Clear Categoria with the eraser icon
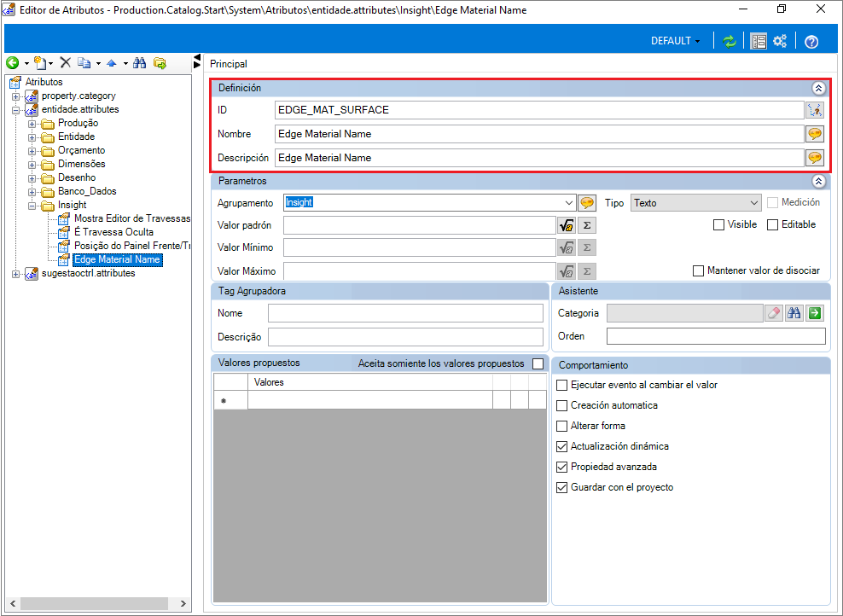The image size is (843, 616). pyautogui.click(x=774, y=313)
